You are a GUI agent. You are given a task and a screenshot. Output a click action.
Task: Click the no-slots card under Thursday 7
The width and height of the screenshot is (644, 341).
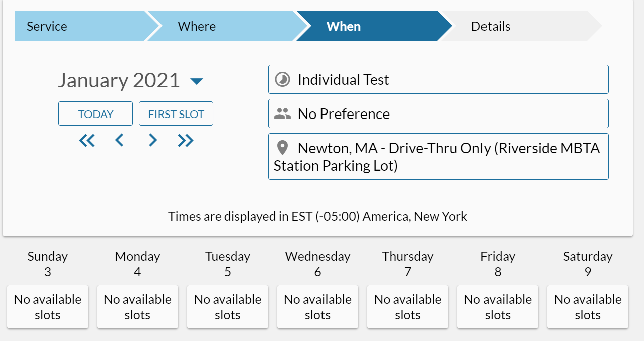pos(408,307)
